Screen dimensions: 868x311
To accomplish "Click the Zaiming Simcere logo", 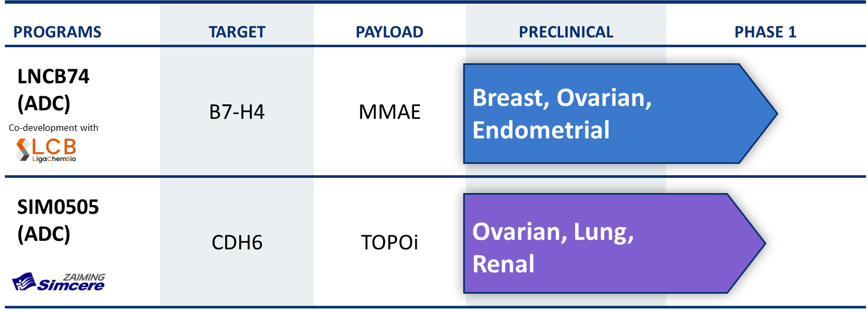I will pyautogui.click(x=58, y=282).
